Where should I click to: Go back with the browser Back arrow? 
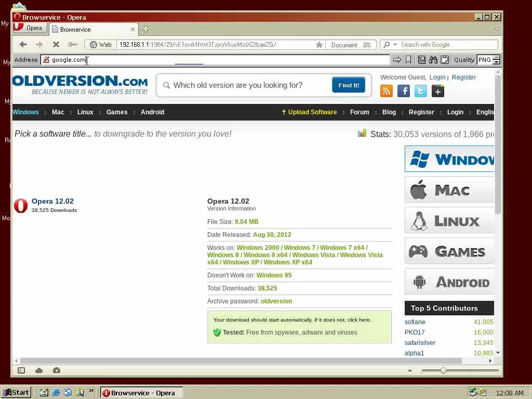(23, 45)
